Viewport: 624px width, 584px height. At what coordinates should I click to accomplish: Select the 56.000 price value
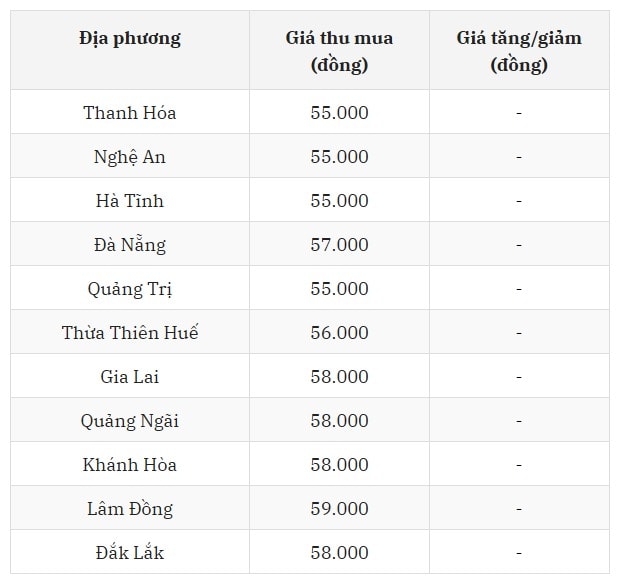coord(339,333)
